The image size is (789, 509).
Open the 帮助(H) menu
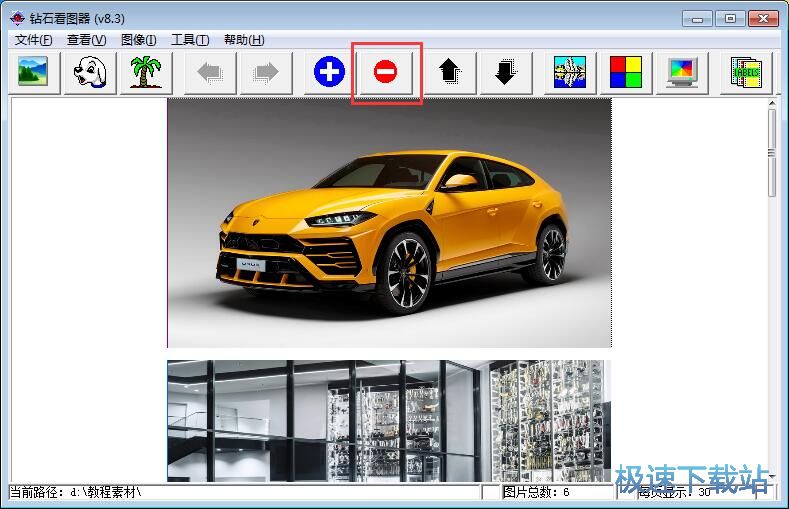tap(244, 40)
